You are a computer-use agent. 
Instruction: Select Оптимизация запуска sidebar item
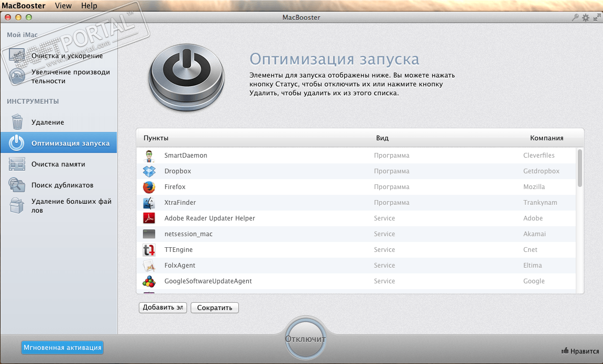coord(59,143)
